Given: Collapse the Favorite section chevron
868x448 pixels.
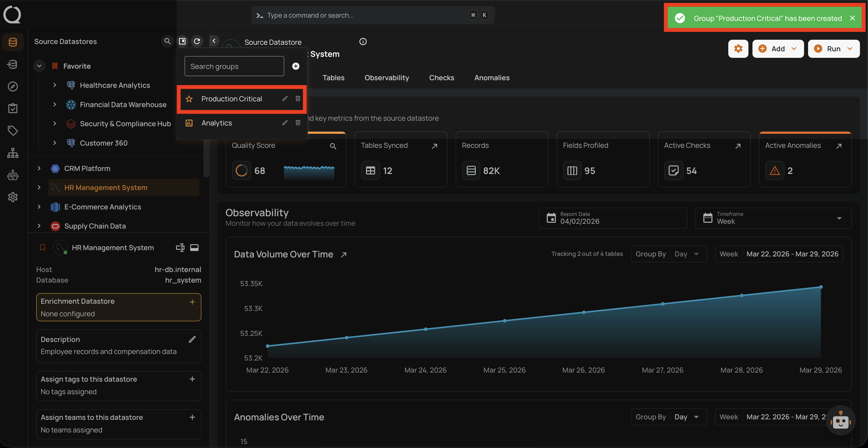Looking at the screenshot, I should [x=39, y=66].
